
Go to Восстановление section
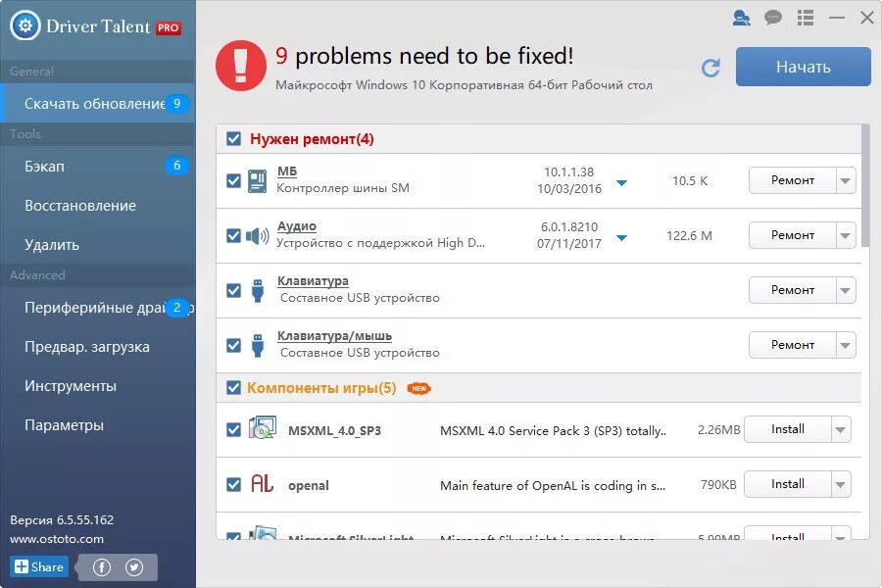98,206
